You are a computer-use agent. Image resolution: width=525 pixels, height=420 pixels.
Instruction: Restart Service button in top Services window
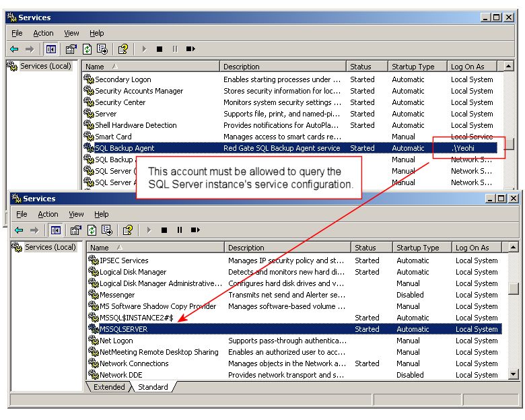190,49
